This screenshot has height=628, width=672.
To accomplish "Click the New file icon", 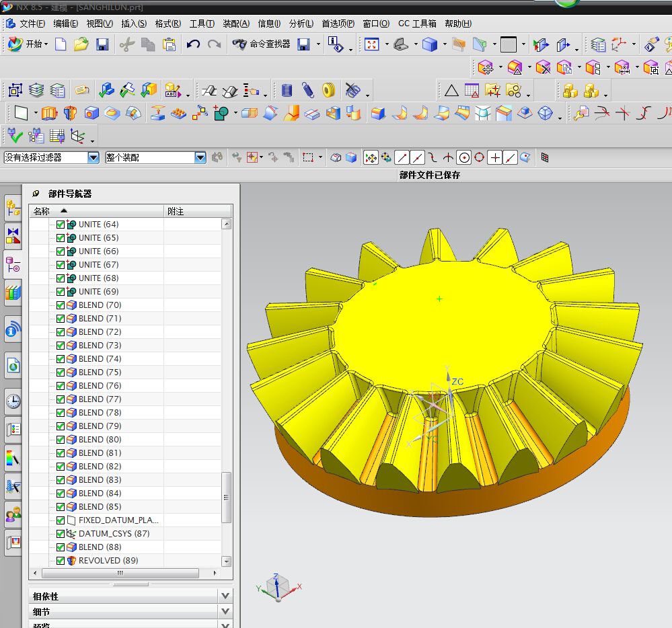I will tap(61, 44).
